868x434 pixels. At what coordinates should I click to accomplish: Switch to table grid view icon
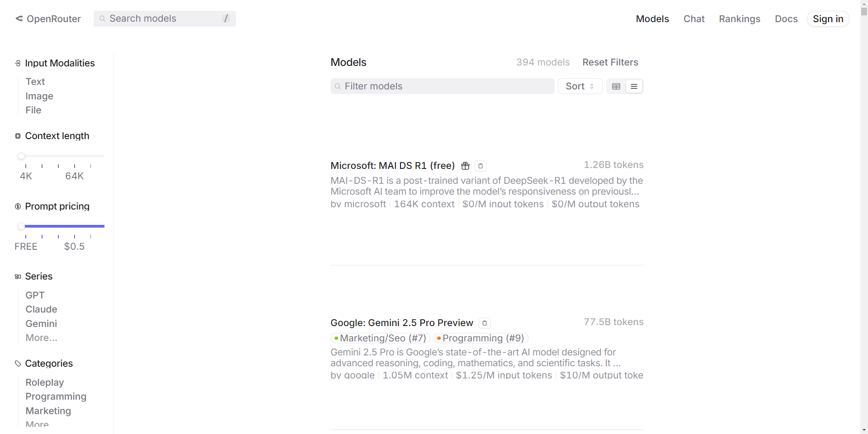(616, 86)
